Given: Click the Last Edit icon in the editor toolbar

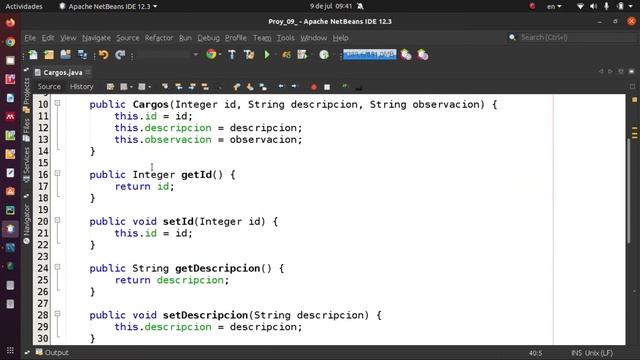Looking at the screenshot, I should (x=110, y=87).
